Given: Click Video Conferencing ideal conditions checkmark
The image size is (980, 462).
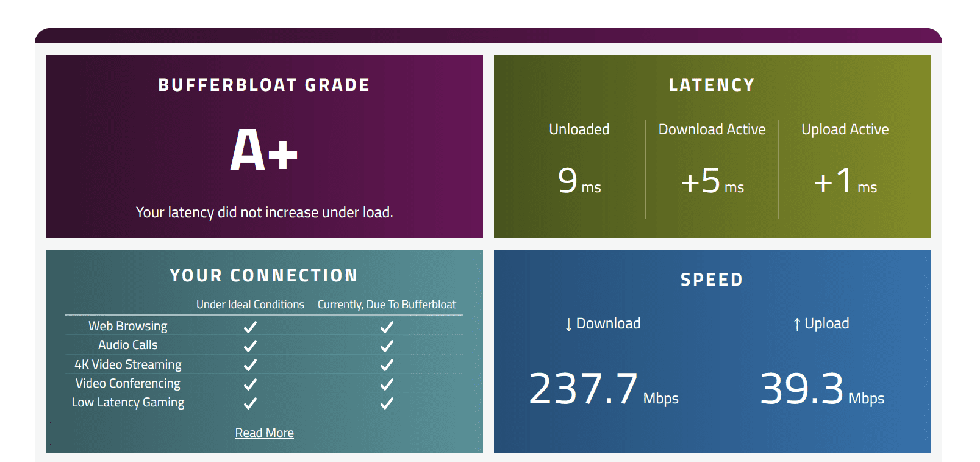Looking at the screenshot, I should click(250, 384).
